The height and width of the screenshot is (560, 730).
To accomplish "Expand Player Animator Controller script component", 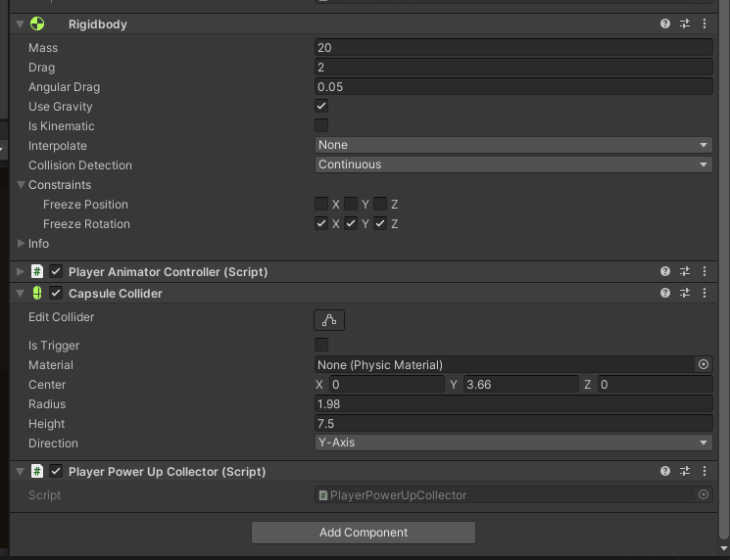I will pyautogui.click(x=22, y=272).
